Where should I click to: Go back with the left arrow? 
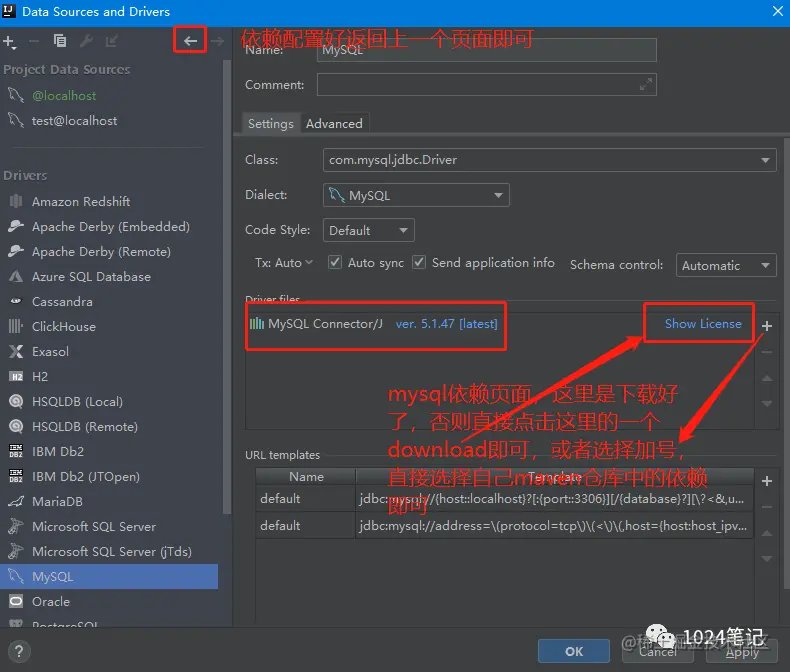(190, 40)
